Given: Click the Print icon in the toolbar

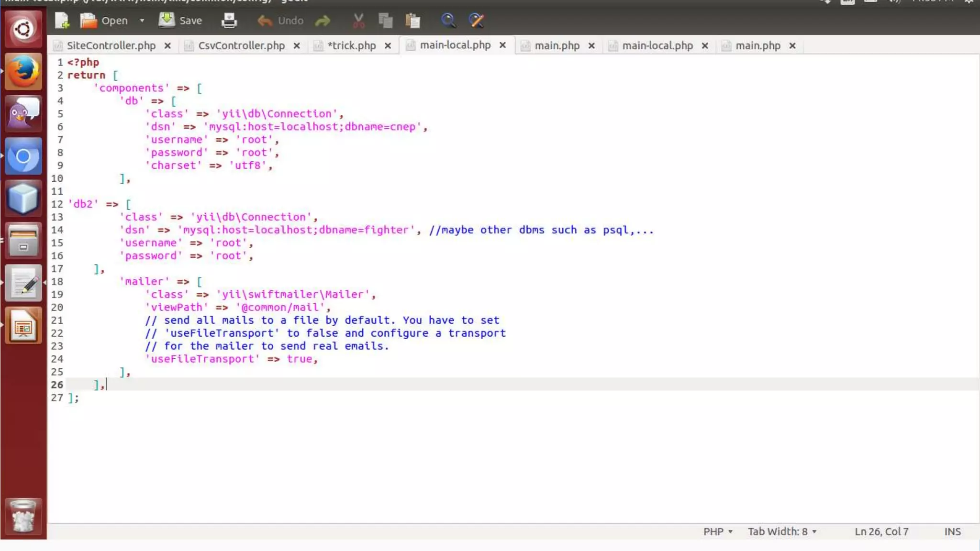Looking at the screenshot, I should coord(229,21).
